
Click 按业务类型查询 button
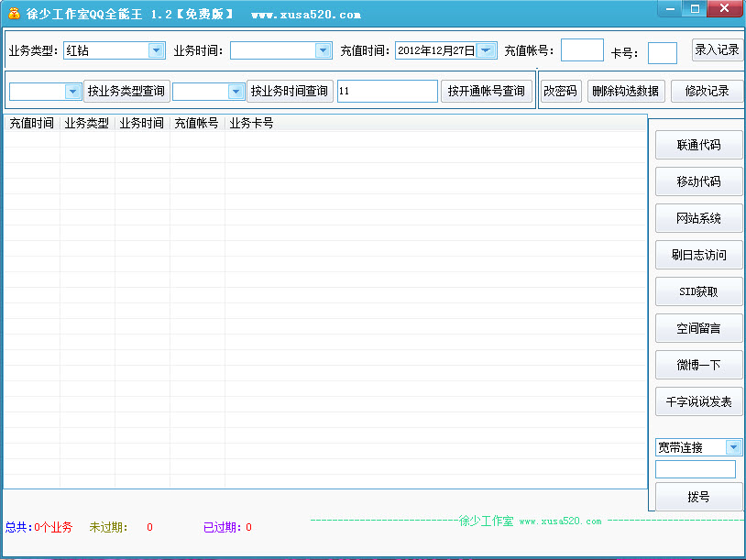(x=126, y=91)
